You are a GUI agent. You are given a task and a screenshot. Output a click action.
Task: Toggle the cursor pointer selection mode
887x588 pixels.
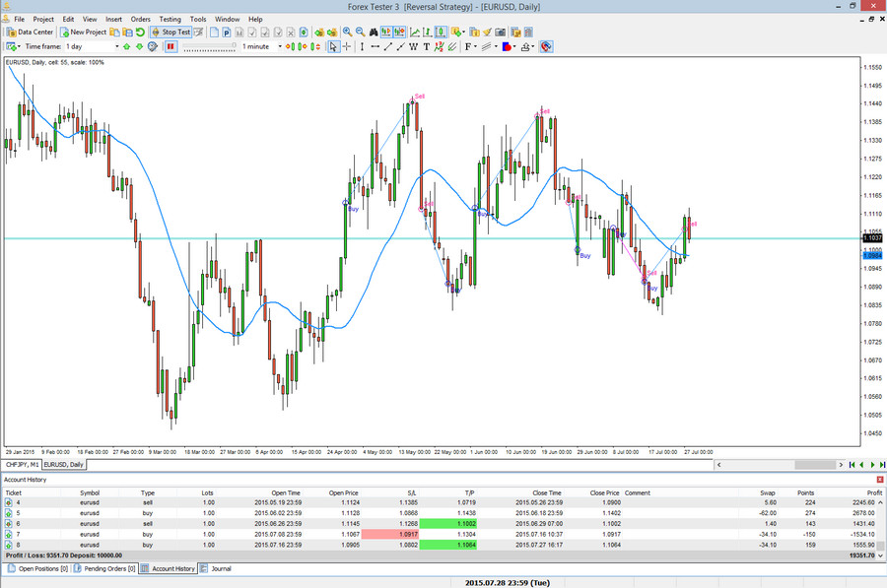pos(333,46)
